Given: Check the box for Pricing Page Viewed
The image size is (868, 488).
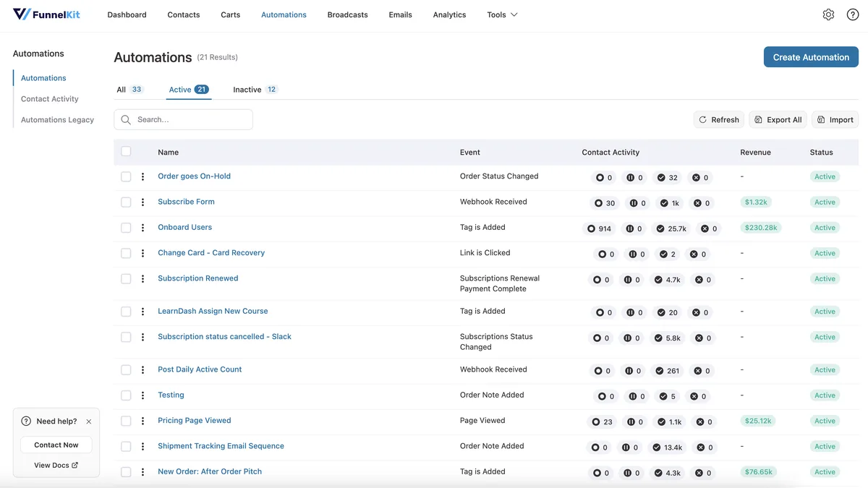Looking at the screenshot, I should coord(126,421).
